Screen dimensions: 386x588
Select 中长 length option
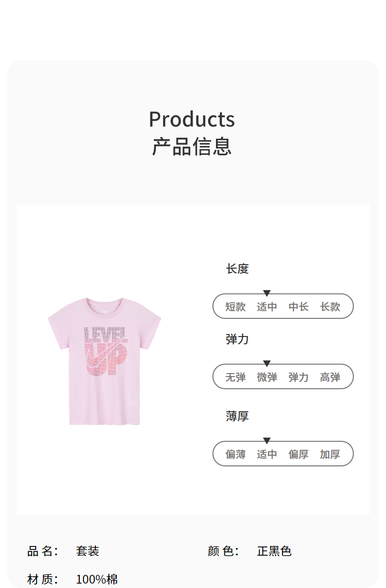coord(299,307)
